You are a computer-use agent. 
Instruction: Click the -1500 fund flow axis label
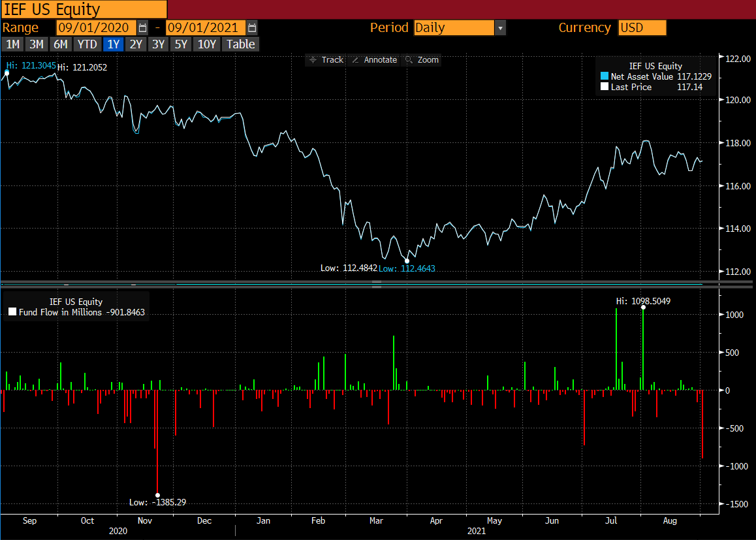coord(736,504)
